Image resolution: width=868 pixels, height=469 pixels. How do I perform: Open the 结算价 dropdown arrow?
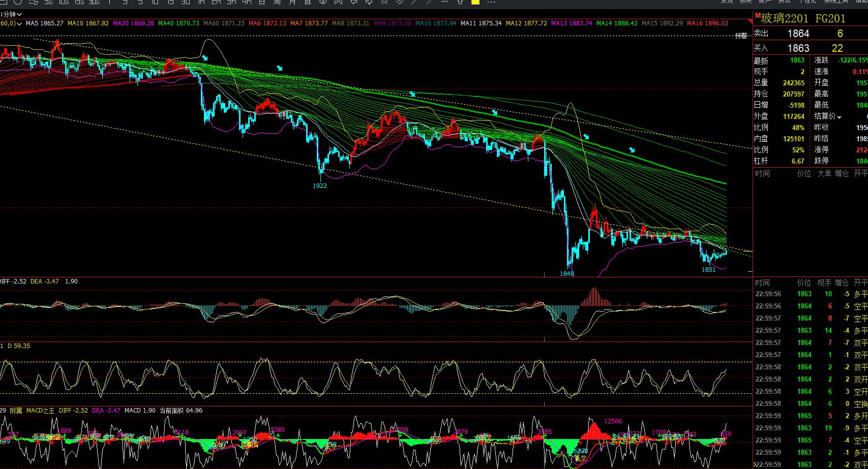[840, 117]
